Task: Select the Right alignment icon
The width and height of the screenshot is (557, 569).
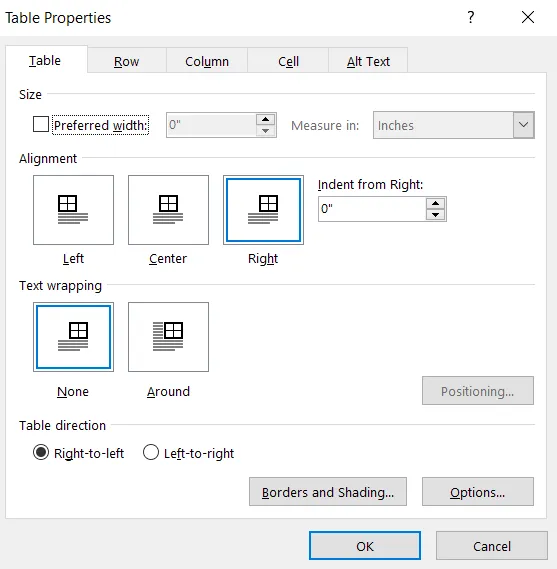Action: click(263, 210)
